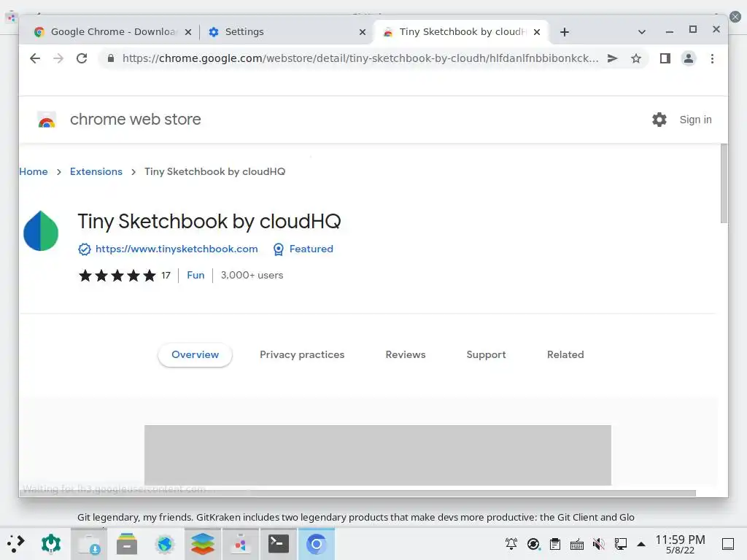This screenshot has height=560, width=747.
Task: Open network connections tray icon
Action: [620, 544]
